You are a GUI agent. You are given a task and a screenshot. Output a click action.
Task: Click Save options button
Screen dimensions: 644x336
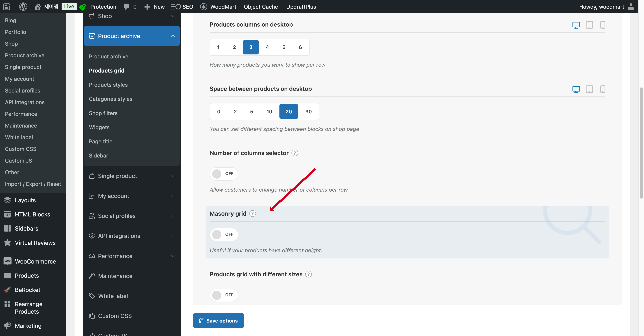coord(219,321)
